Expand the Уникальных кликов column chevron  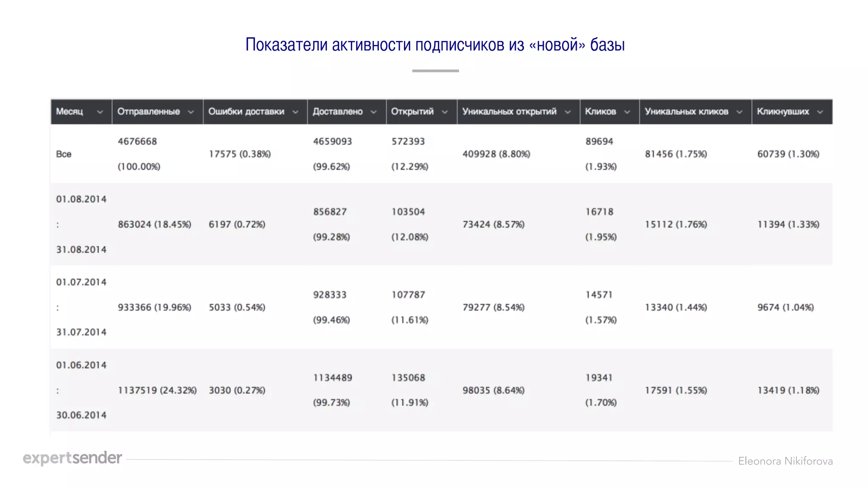(739, 112)
